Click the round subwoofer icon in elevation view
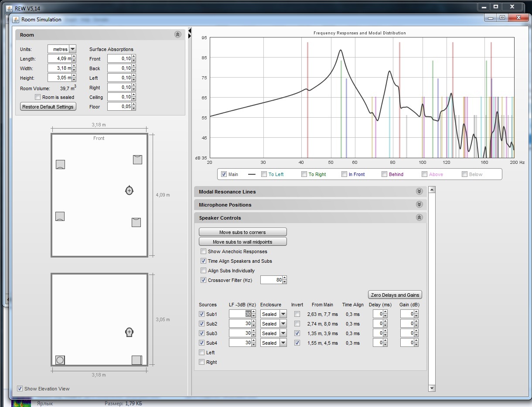 point(60,360)
